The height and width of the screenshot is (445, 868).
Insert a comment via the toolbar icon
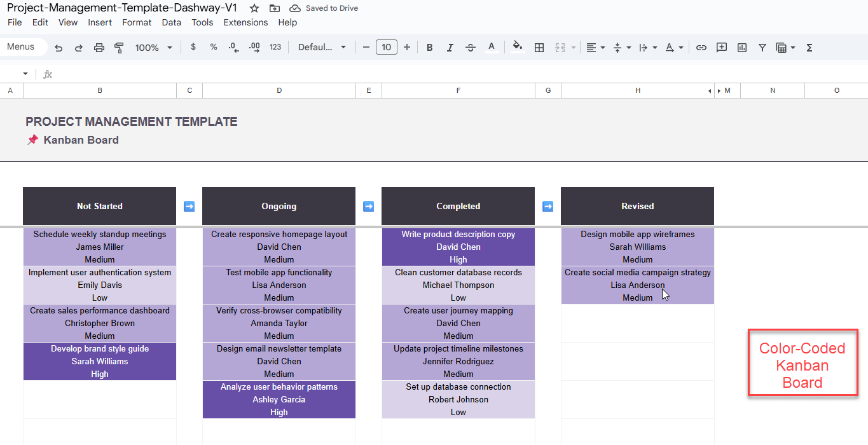coord(721,47)
